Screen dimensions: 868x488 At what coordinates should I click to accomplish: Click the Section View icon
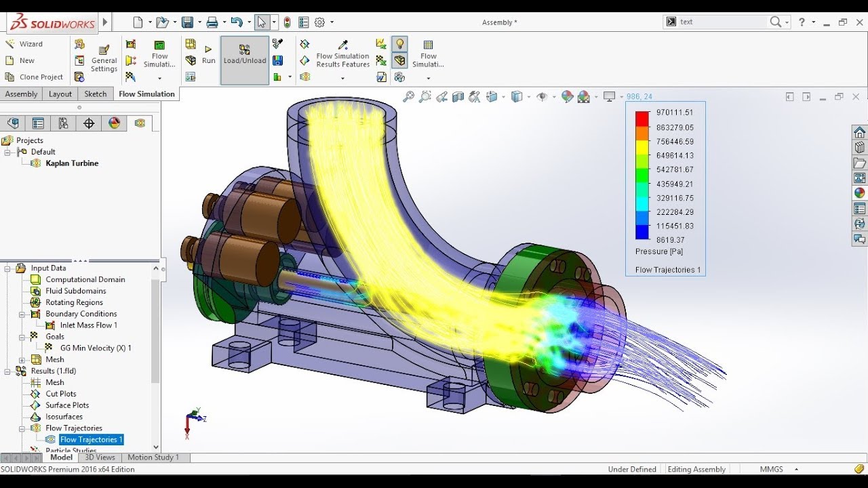[458, 97]
